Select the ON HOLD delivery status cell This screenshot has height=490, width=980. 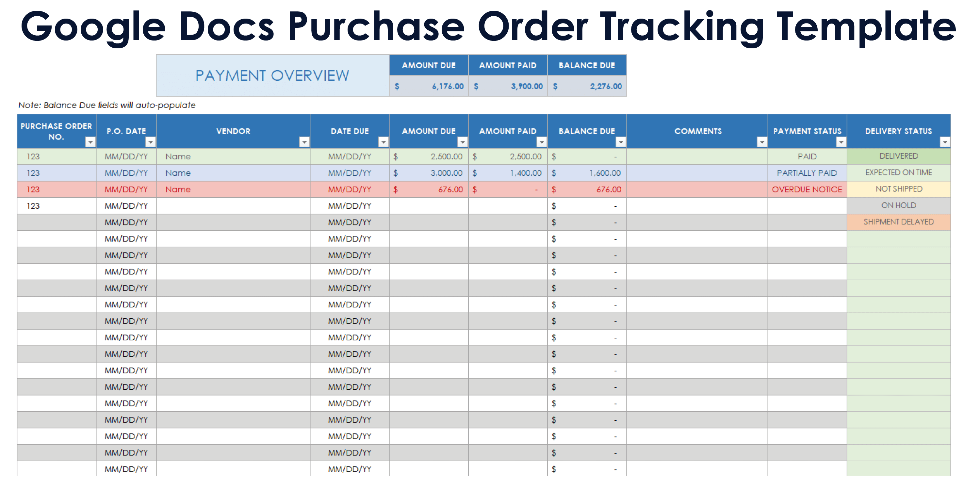pyautogui.click(x=899, y=205)
